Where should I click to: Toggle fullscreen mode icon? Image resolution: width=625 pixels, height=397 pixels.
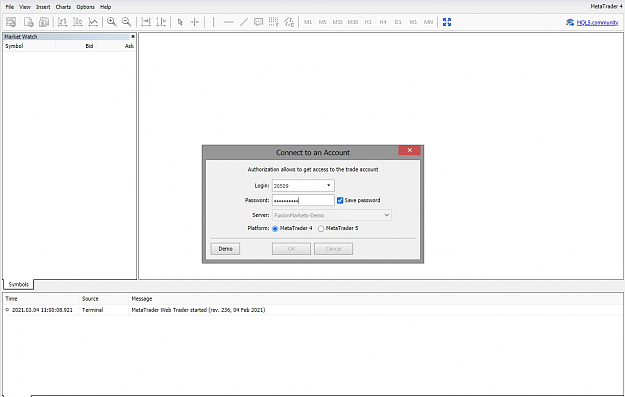[447, 22]
